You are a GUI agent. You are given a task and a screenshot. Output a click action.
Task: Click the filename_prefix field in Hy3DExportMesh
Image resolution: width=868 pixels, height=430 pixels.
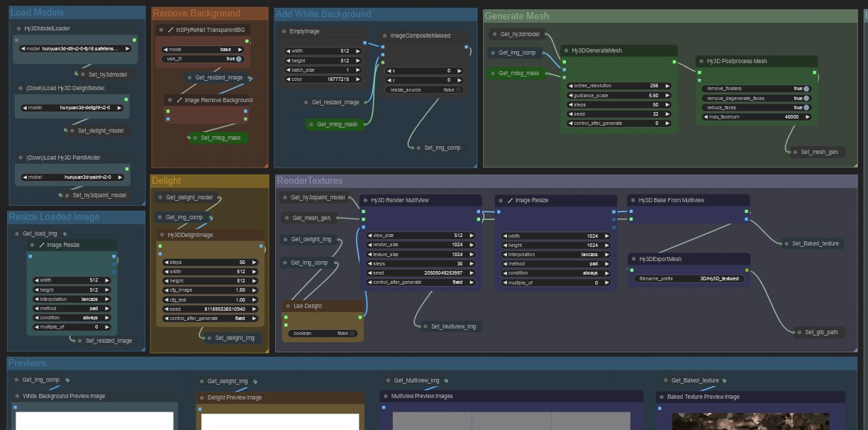tap(688, 279)
